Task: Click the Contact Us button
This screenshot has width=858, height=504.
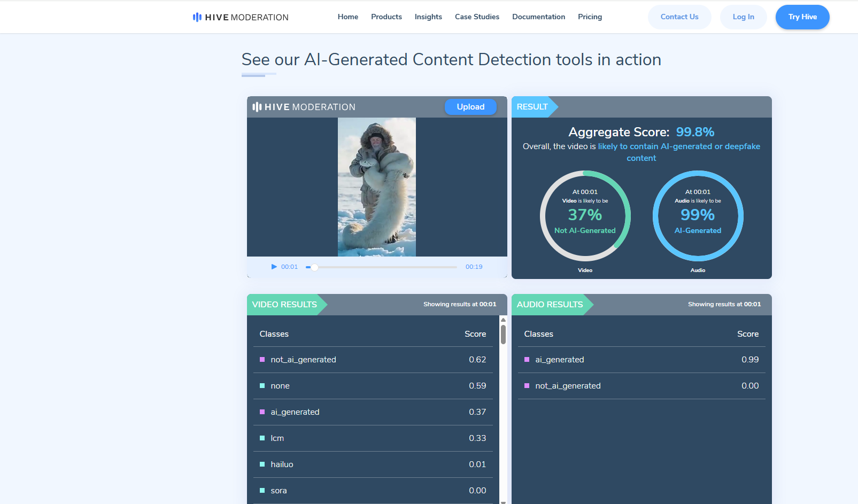Action: (679, 17)
